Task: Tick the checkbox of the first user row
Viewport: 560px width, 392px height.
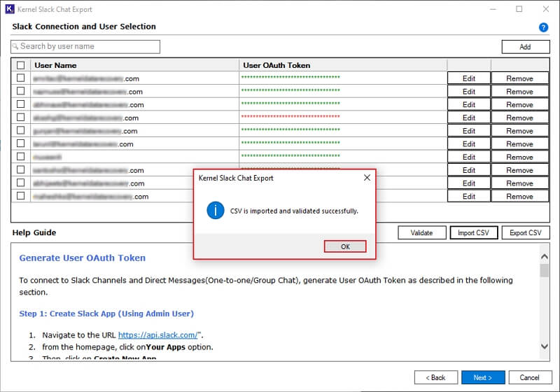Action: coord(21,78)
